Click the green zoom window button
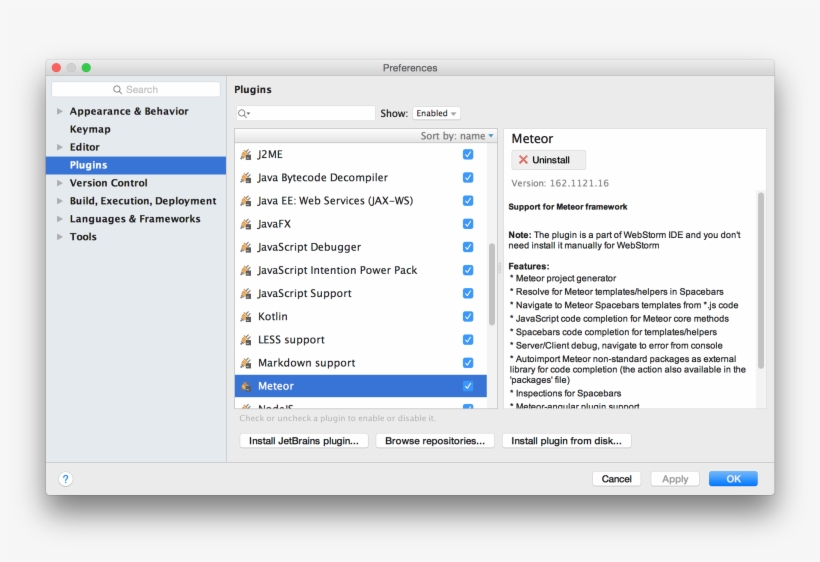Screen dimensions: 820x562 (x=86, y=68)
